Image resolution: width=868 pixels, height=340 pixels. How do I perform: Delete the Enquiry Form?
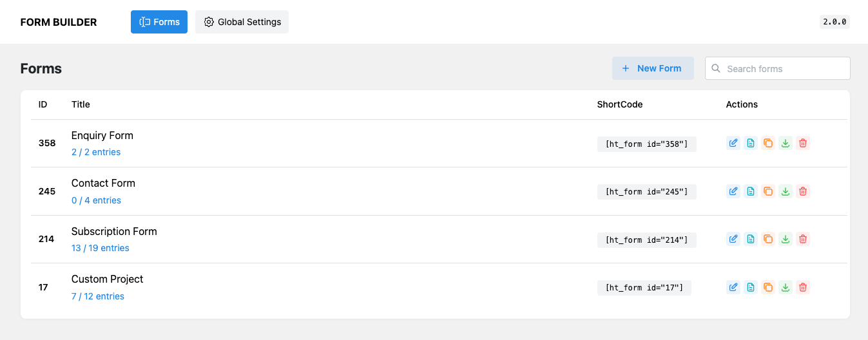(803, 143)
